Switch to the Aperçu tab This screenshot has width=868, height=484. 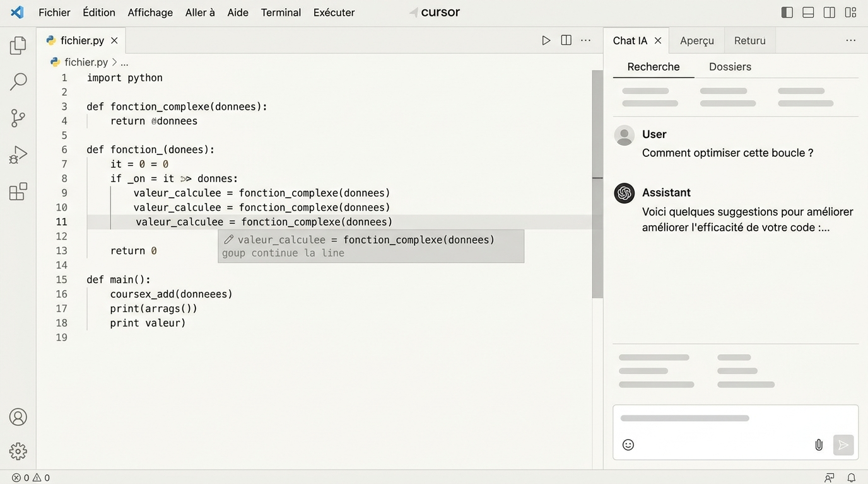[697, 40]
